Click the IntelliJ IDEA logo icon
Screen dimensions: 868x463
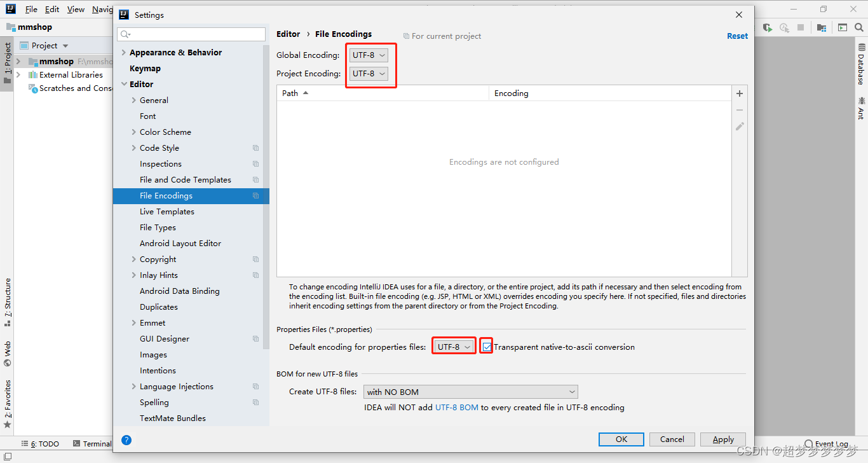(11, 9)
